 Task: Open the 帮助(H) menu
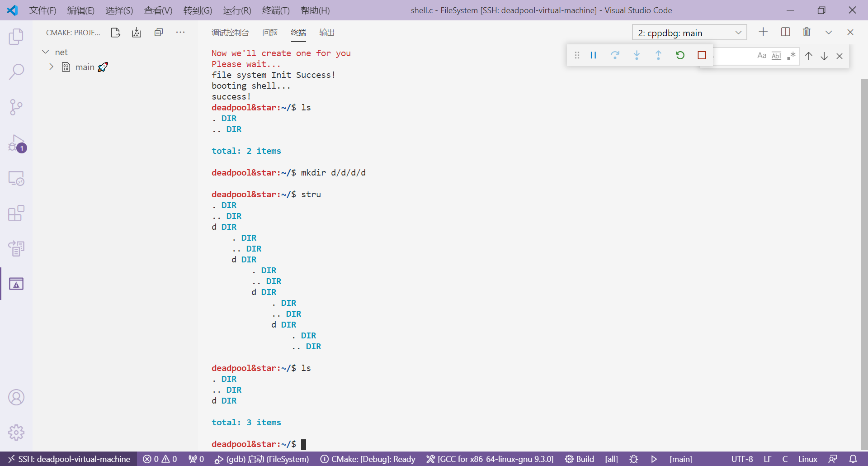pyautogui.click(x=315, y=10)
